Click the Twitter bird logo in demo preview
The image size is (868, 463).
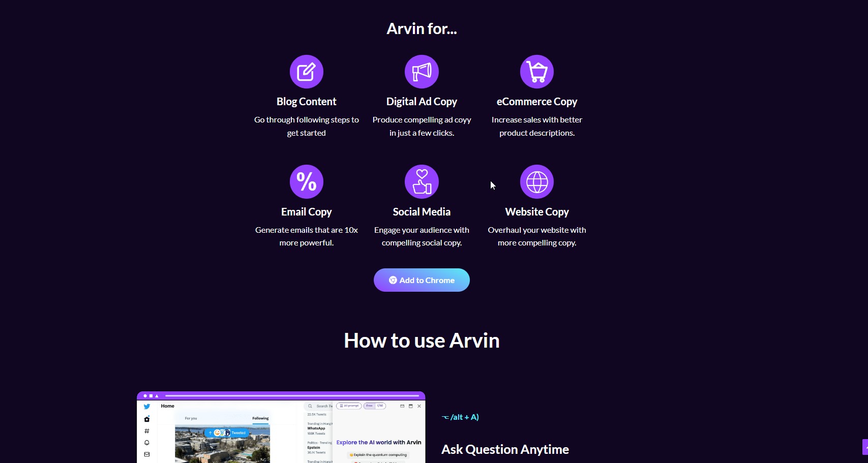(x=147, y=407)
